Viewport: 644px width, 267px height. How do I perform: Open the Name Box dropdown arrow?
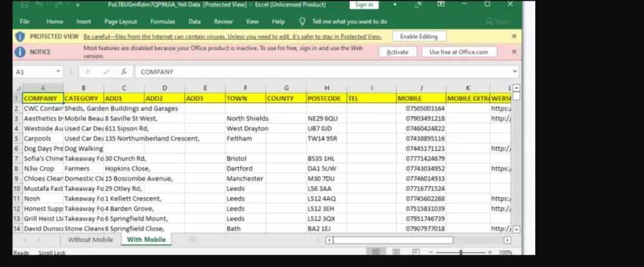(59, 72)
